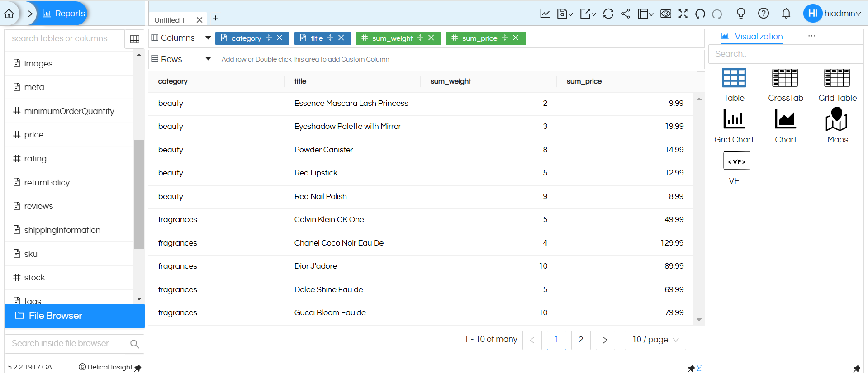Add a new report tab
Image resolution: width=868 pixels, height=374 pixels.
point(216,18)
